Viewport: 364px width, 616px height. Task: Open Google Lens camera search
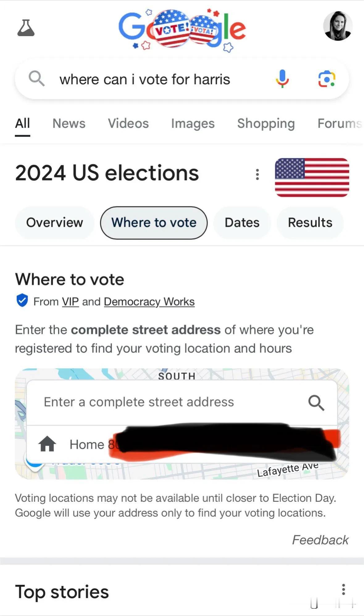[x=327, y=79]
